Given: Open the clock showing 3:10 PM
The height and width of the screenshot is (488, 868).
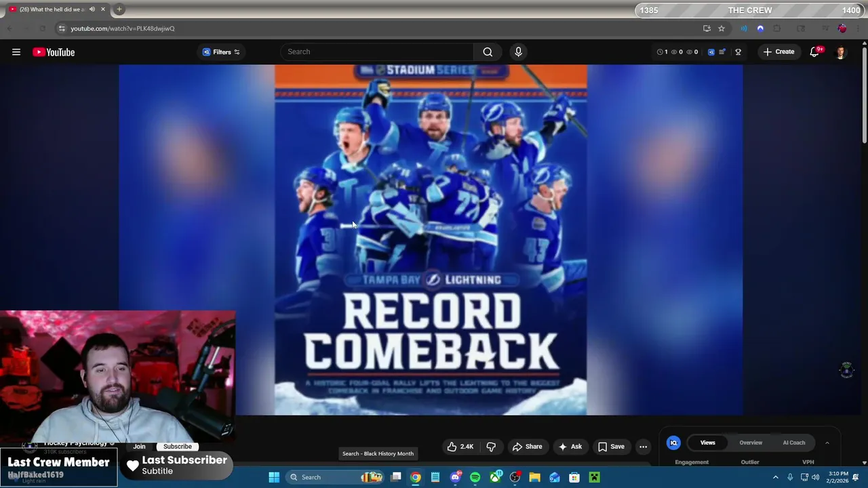Looking at the screenshot, I should 838,477.
